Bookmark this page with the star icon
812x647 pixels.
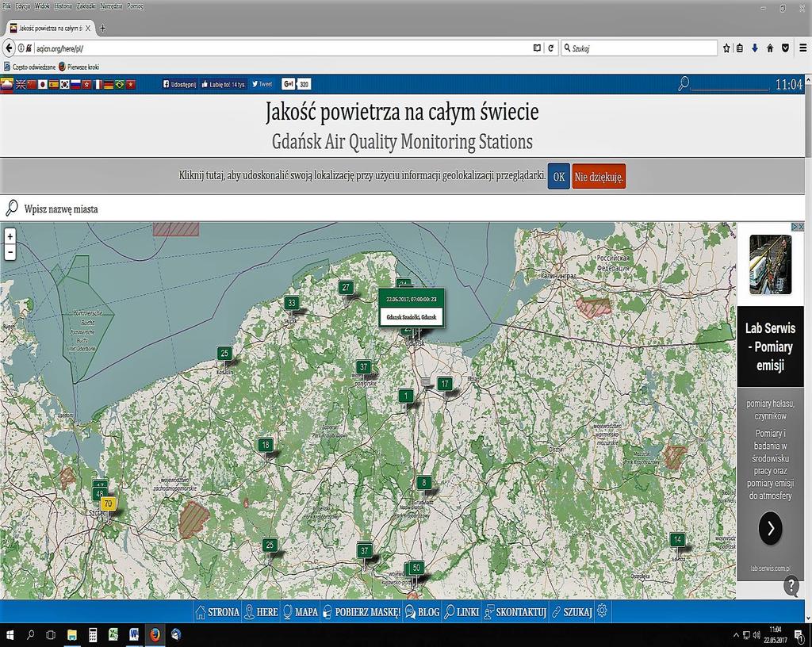(x=726, y=48)
